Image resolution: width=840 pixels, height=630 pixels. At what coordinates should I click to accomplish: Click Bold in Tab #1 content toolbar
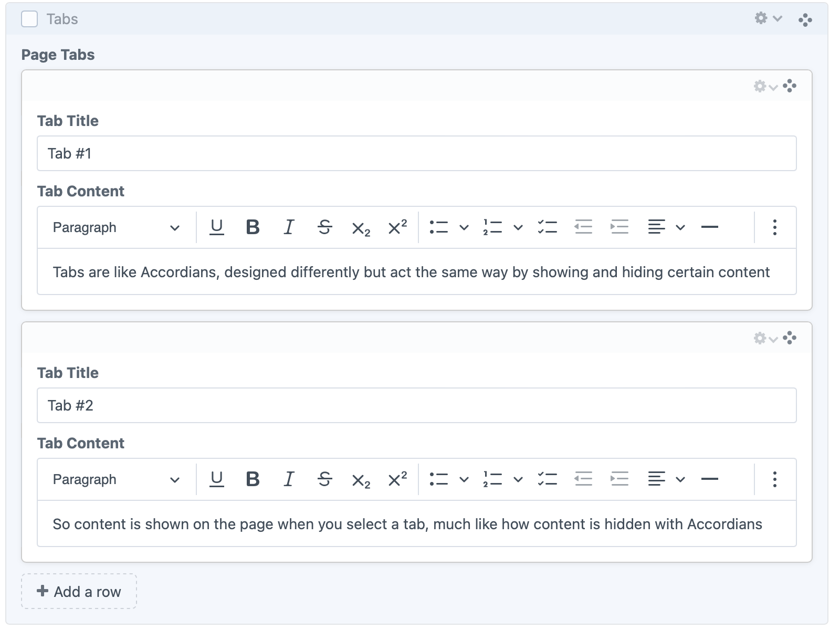tap(253, 227)
